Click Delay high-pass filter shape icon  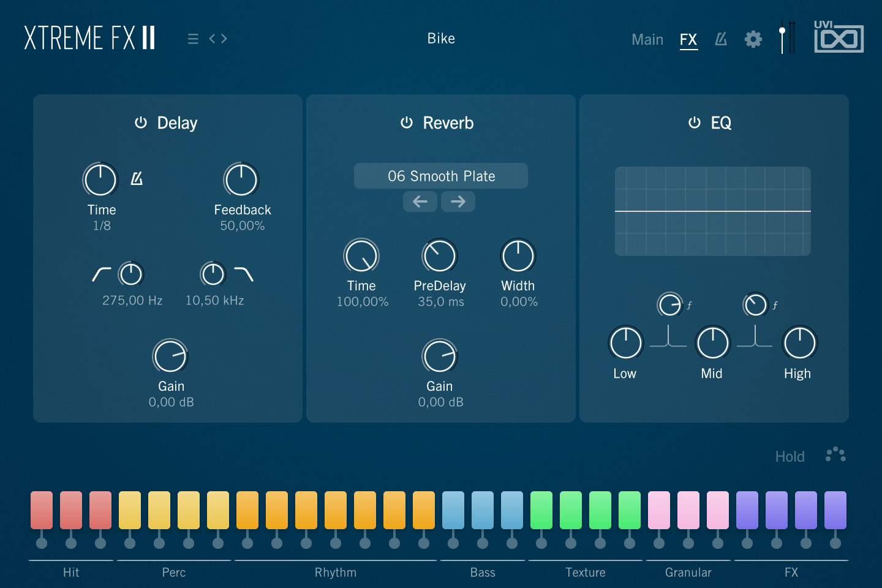pos(102,274)
